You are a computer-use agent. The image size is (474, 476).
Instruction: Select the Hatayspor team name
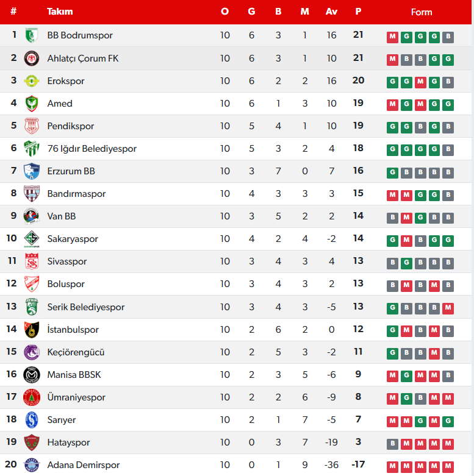pyautogui.click(x=68, y=442)
